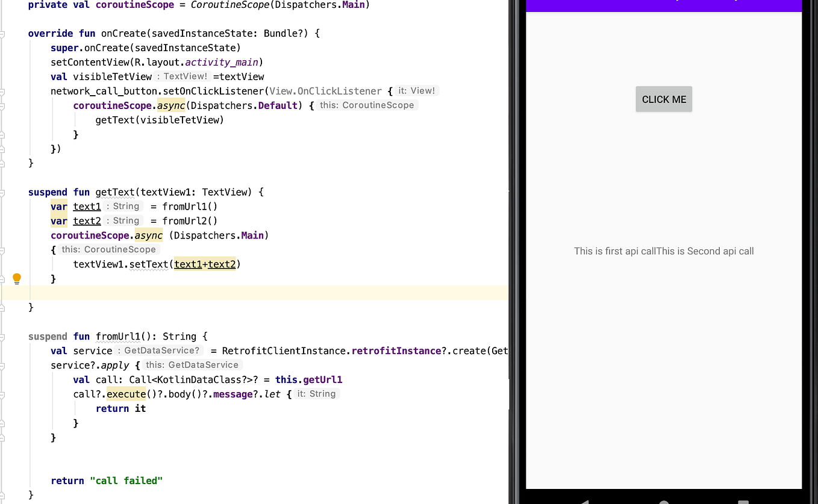Viewport: 818px width, 504px height.
Task: Collapse the fromUrl1 function fold marker
Action: [x=2, y=337]
